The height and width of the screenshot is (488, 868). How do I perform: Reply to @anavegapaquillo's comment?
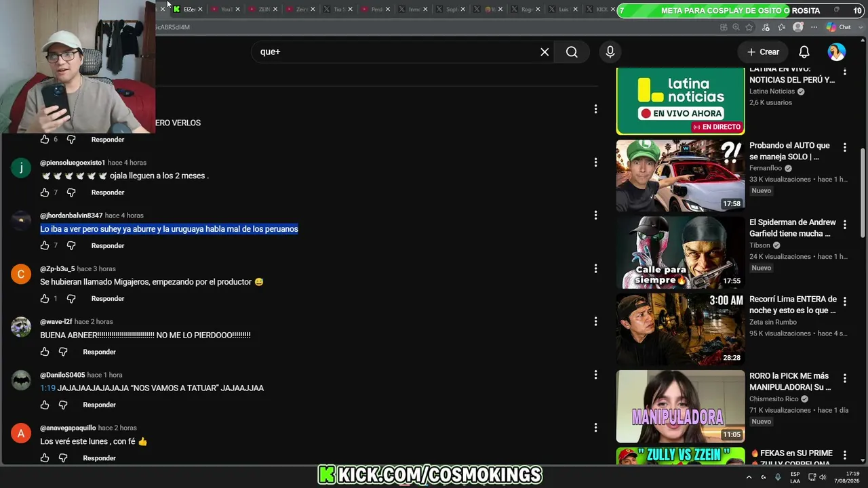click(x=99, y=458)
